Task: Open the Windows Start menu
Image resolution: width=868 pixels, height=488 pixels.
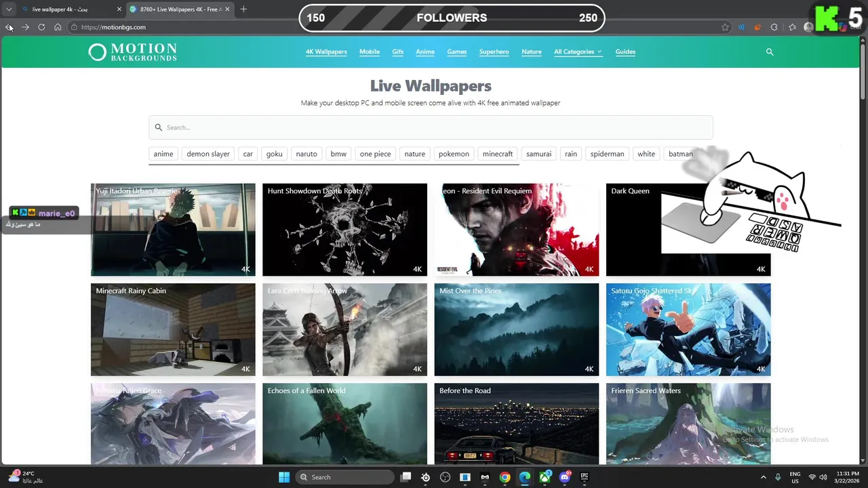Action: click(x=283, y=477)
